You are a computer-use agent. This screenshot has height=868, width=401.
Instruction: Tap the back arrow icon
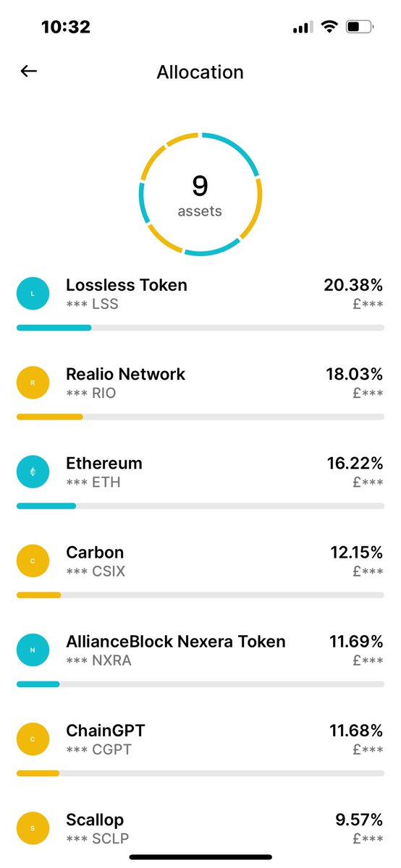(28, 71)
